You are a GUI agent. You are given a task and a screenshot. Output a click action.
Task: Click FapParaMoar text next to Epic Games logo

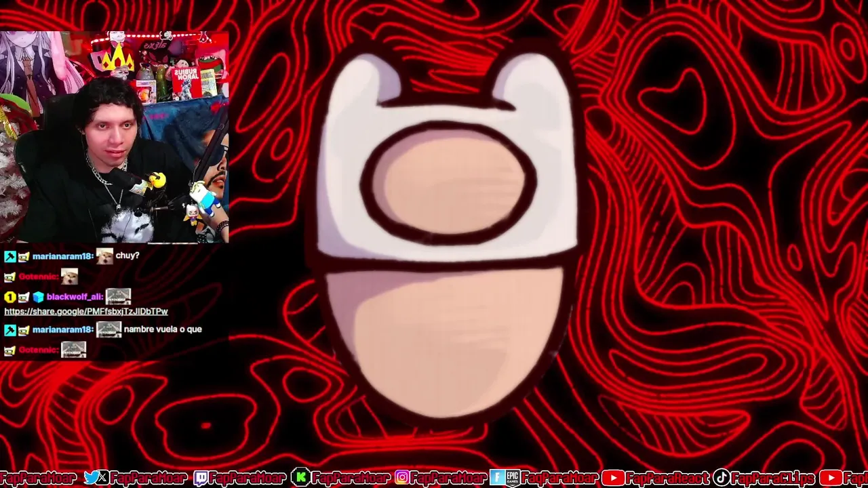pyautogui.click(x=559, y=478)
